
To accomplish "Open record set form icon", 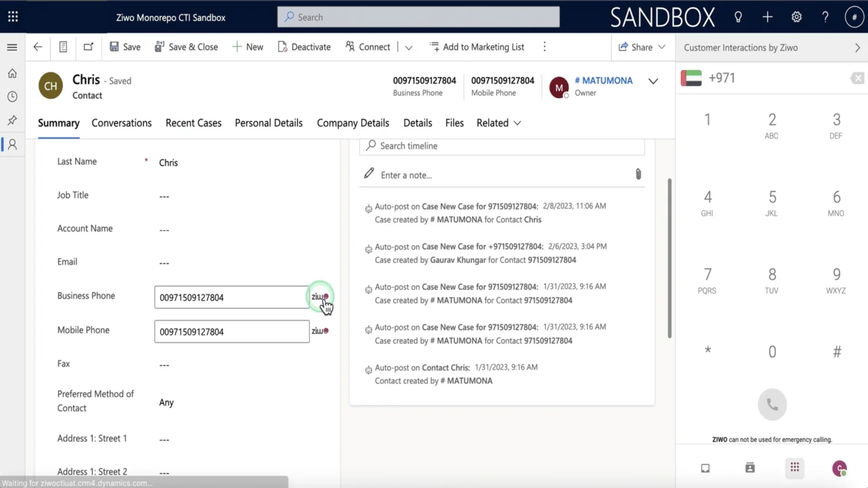I will point(63,47).
